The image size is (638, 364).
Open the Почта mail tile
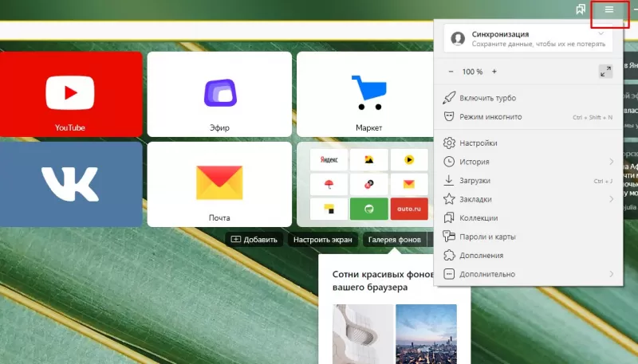click(x=219, y=184)
